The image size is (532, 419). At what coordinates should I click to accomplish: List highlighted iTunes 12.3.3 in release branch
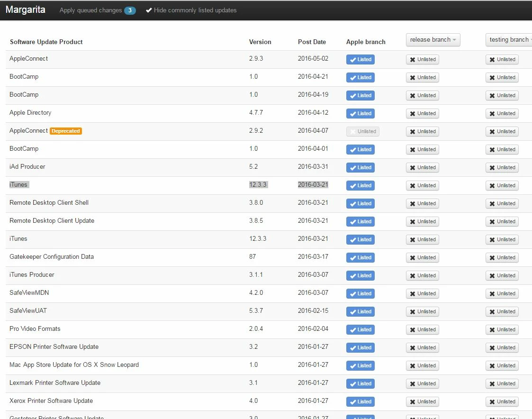pos(423,185)
